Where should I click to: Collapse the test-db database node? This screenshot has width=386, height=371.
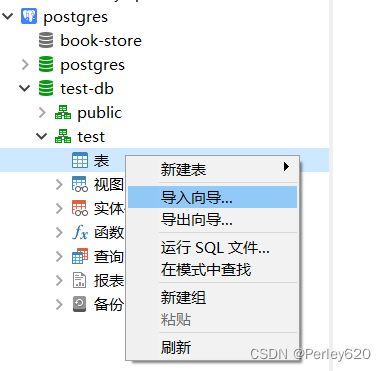tap(25, 89)
